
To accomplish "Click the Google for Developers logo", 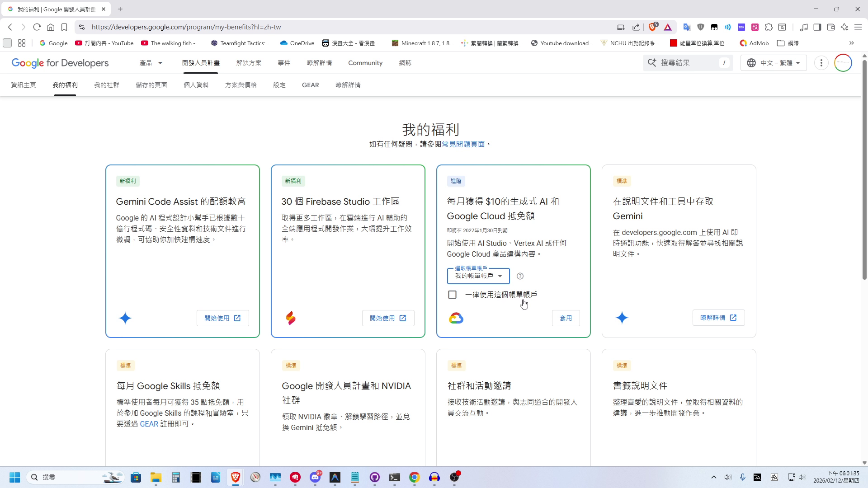I will [60, 63].
